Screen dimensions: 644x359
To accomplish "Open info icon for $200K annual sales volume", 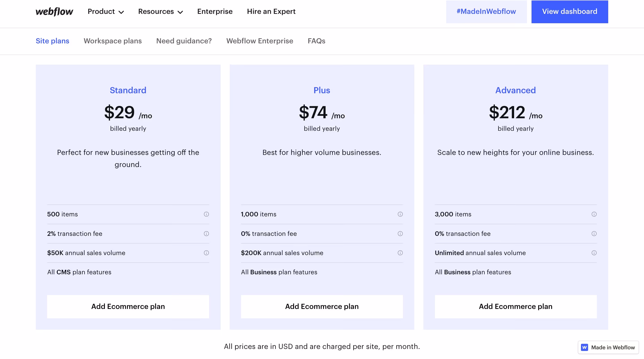I will (400, 253).
